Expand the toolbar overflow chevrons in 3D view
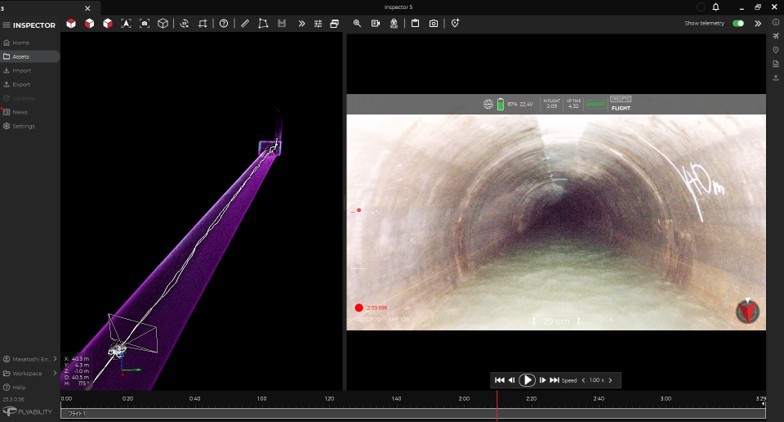Screen dimensions: 784x422 point(301,23)
